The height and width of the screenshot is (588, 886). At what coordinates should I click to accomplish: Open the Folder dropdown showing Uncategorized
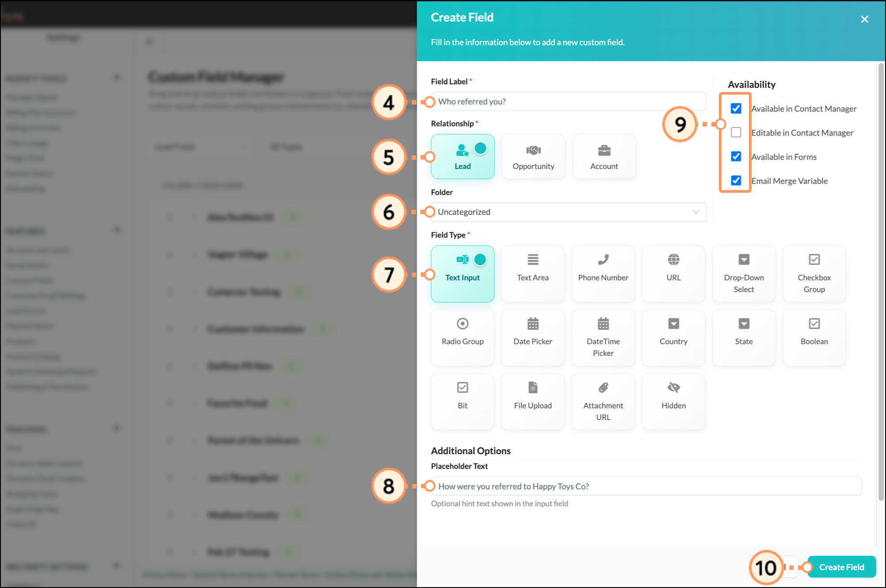point(569,212)
